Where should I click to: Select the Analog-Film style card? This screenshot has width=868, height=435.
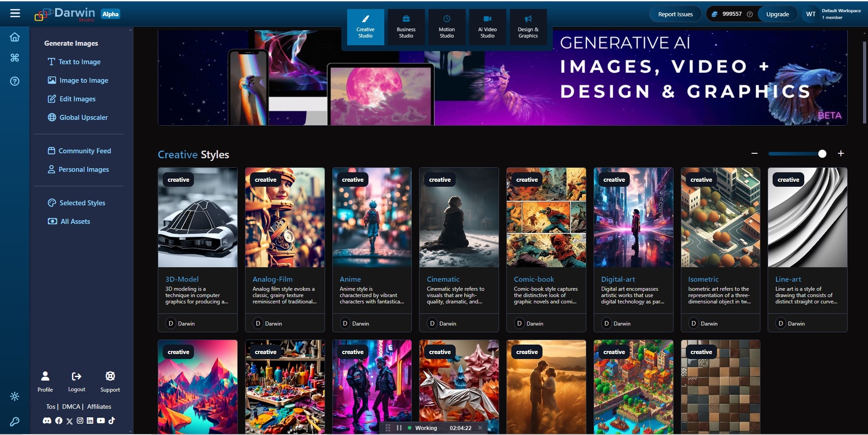point(285,250)
